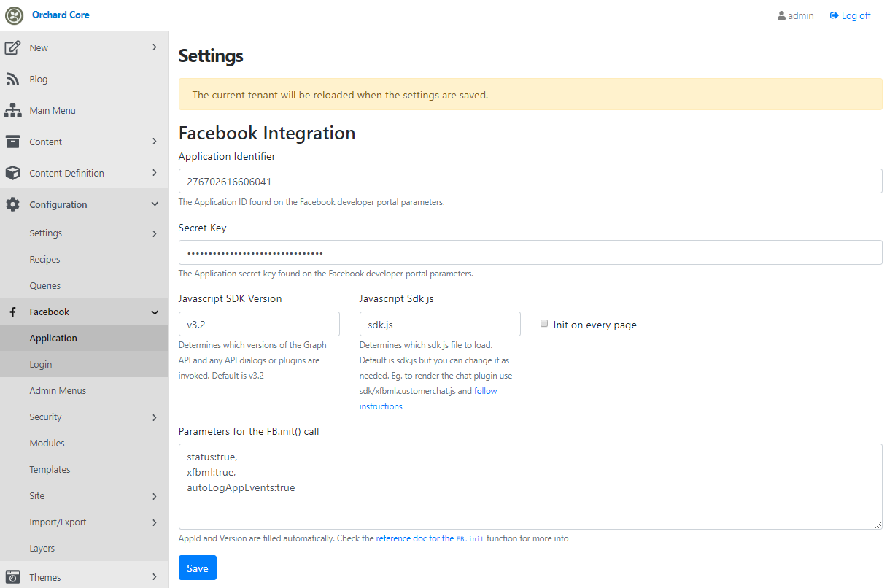
Task: Click the tenant reload warning message
Action: click(x=530, y=95)
